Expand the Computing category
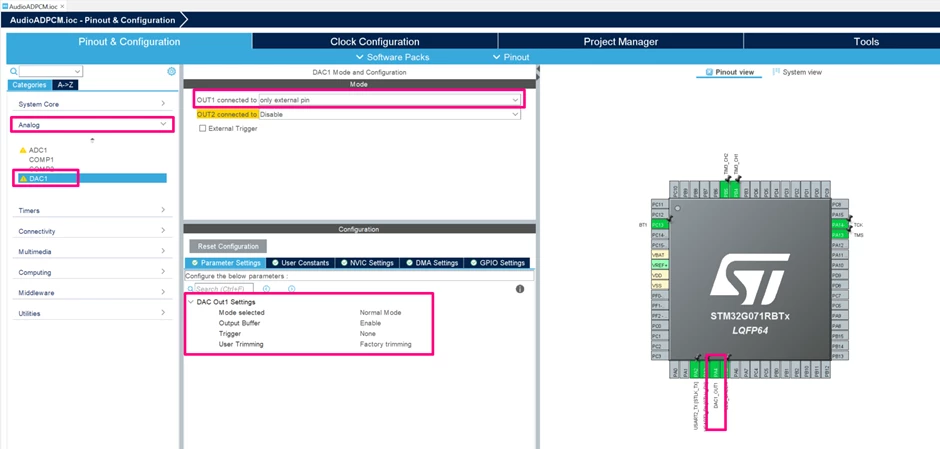 [x=92, y=272]
